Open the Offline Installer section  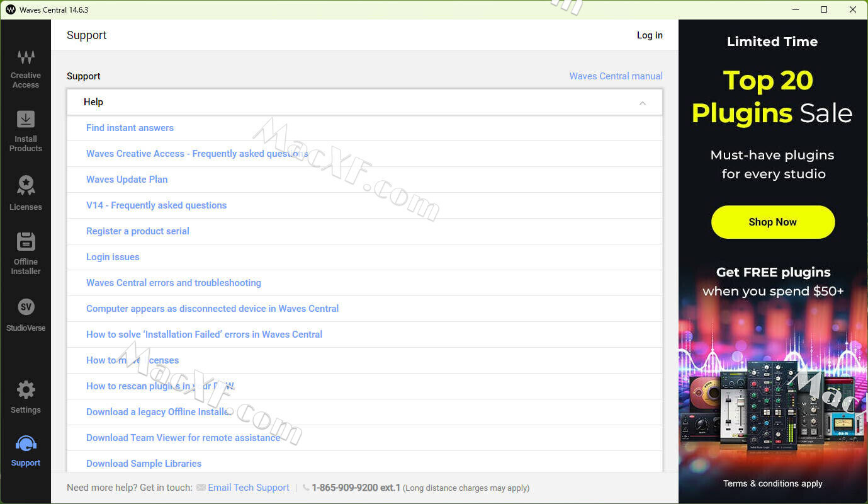coord(25,253)
